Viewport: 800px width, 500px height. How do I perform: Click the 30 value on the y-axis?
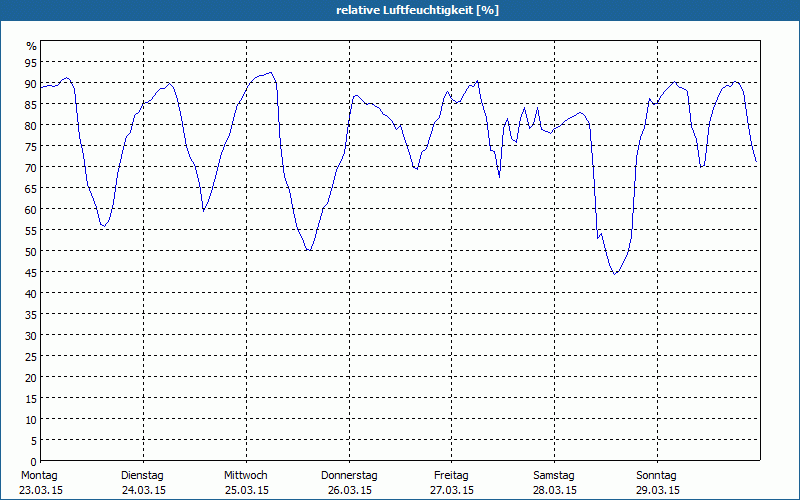point(31,336)
